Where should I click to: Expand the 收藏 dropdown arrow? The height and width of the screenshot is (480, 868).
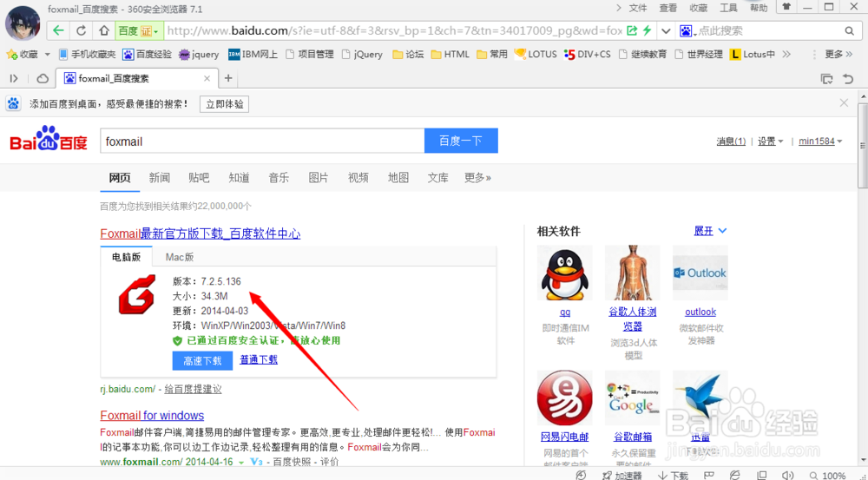pyautogui.click(x=47, y=55)
